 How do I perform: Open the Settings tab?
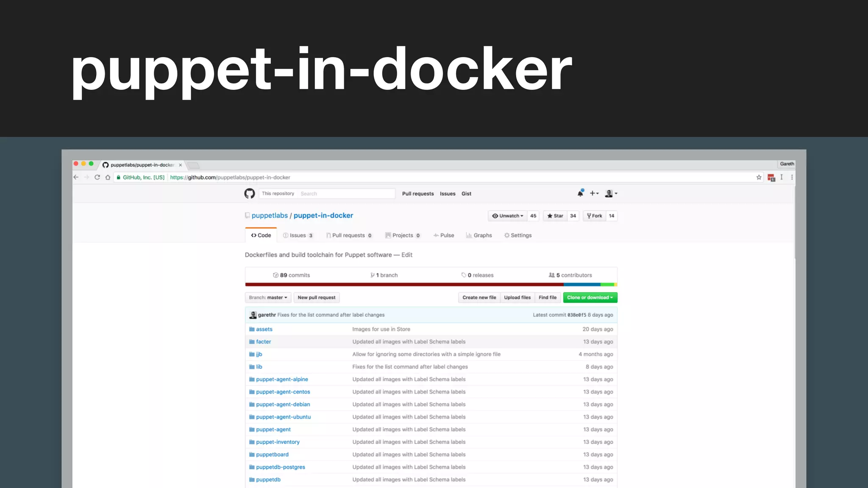click(x=518, y=236)
